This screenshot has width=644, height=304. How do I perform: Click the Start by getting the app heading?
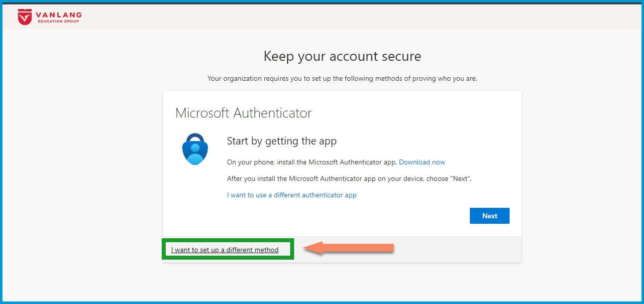tap(282, 141)
